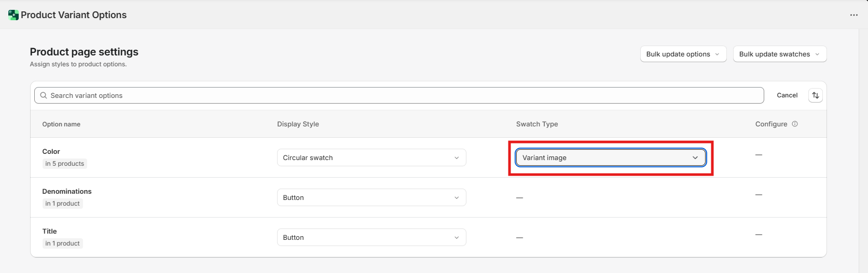The height and width of the screenshot is (273, 868).
Task: Click the info icon beside Configure
Action: 795,124
